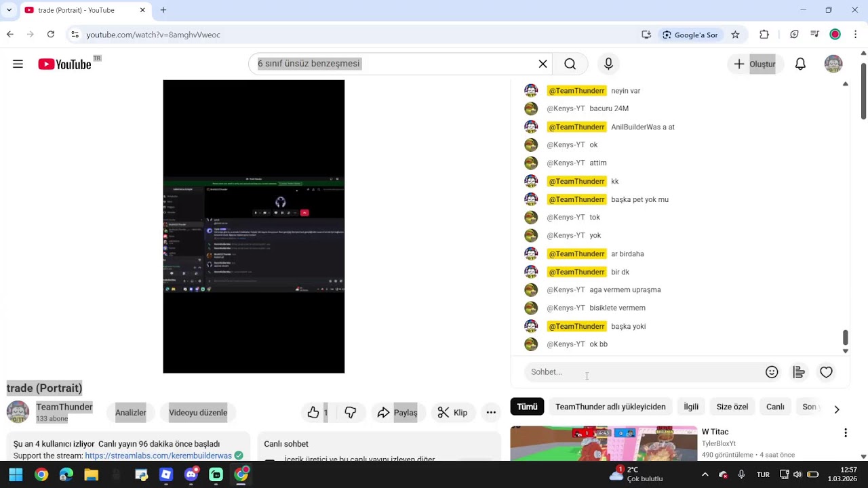Click the W Titac video title
Viewport: 868px width, 488px height.
coord(715,432)
